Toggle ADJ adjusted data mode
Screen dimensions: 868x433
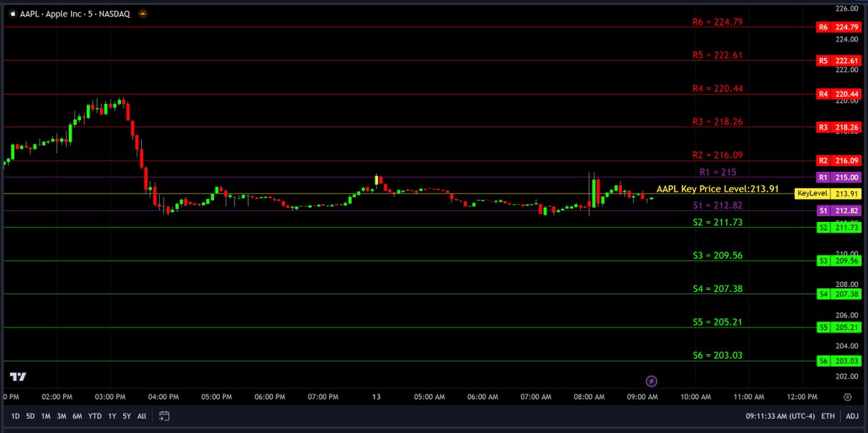tap(852, 416)
